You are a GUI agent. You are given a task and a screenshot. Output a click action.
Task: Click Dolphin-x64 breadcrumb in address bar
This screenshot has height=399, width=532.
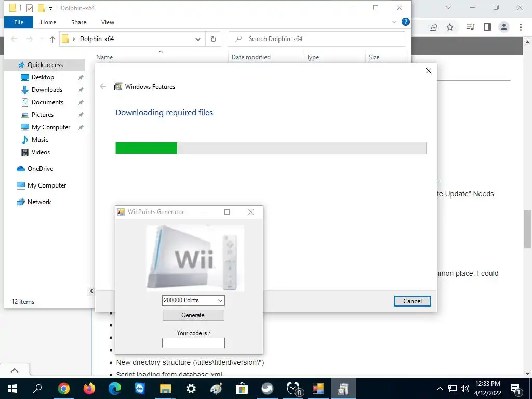(x=97, y=39)
